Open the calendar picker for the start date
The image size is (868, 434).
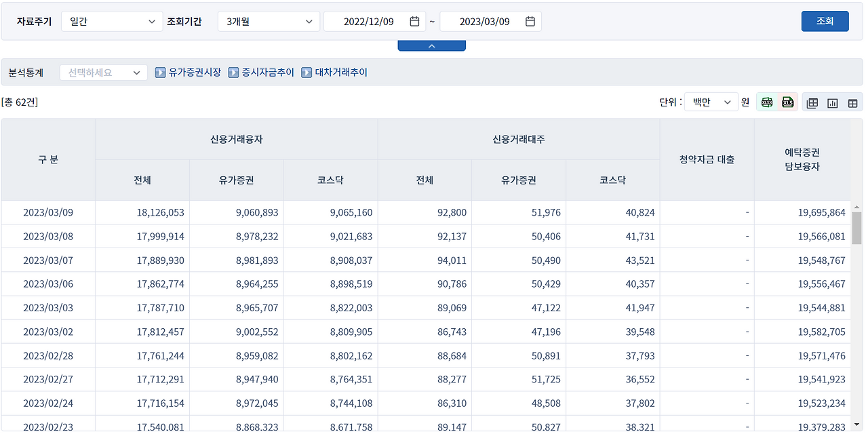pyautogui.click(x=414, y=21)
